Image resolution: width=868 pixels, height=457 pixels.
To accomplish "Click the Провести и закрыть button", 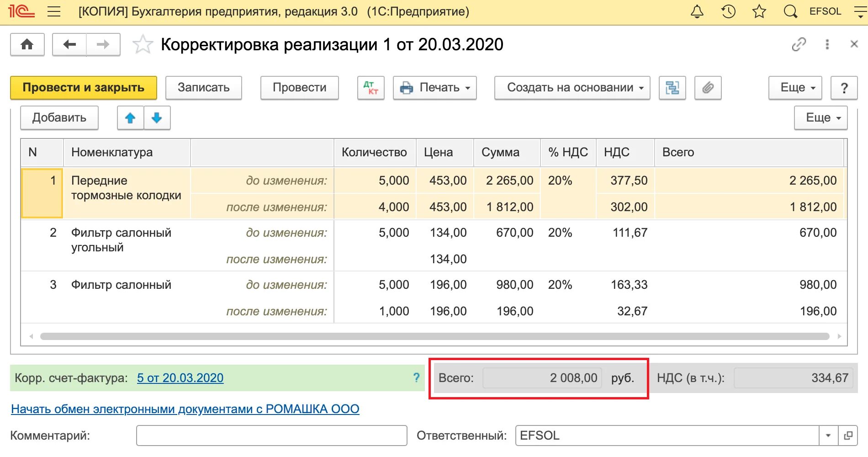I will pyautogui.click(x=83, y=87).
